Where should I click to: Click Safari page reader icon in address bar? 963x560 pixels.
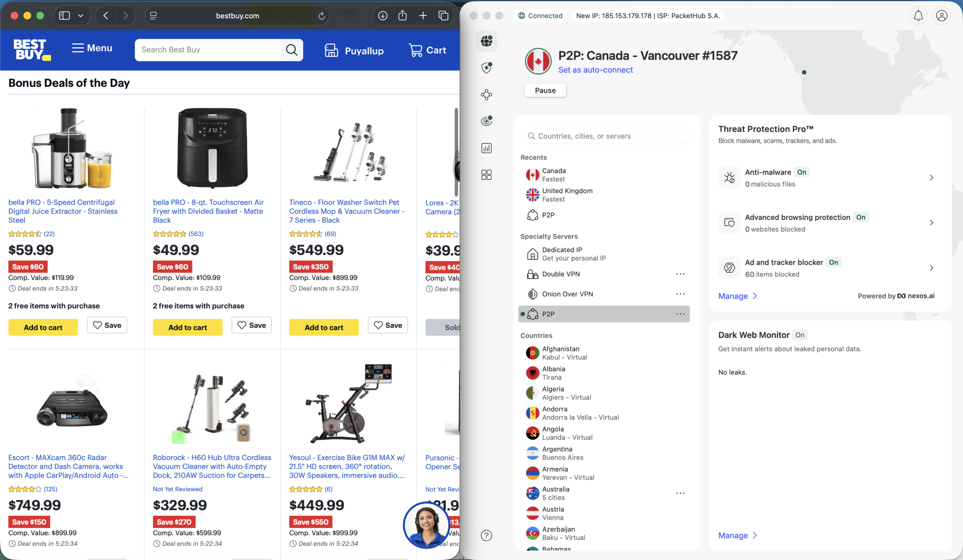click(153, 16)
